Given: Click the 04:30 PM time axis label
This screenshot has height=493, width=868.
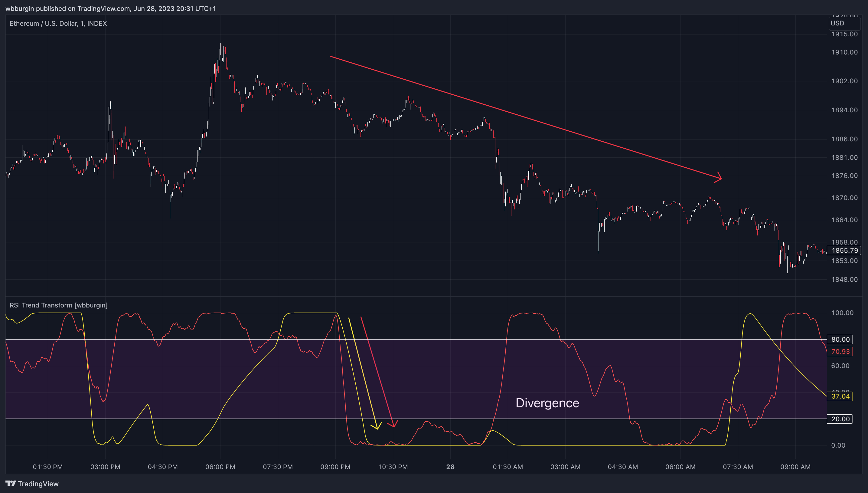Looking at the screenshot, I should coord(163,467).
